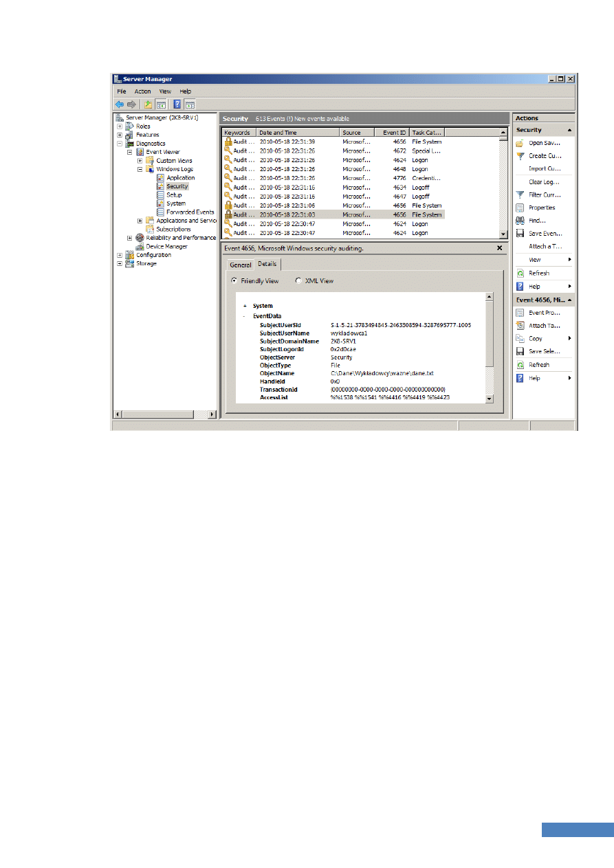
Task: Click the green Refresh icon under Security actions
Action: click(520, 273)
